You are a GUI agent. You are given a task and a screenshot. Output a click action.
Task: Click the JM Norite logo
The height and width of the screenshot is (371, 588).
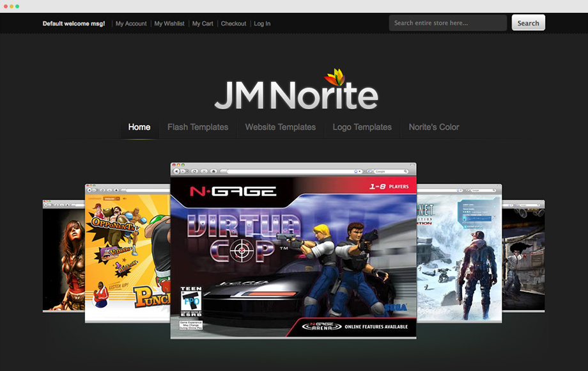pos(297,90)
